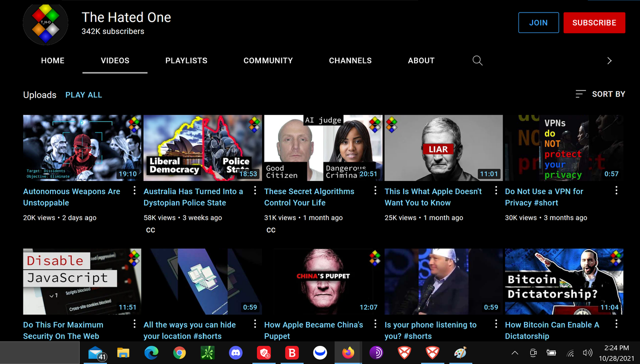The image size is (640, 364).
Task: Launch Microsoft Edge from taskbar
Action: 151,353
